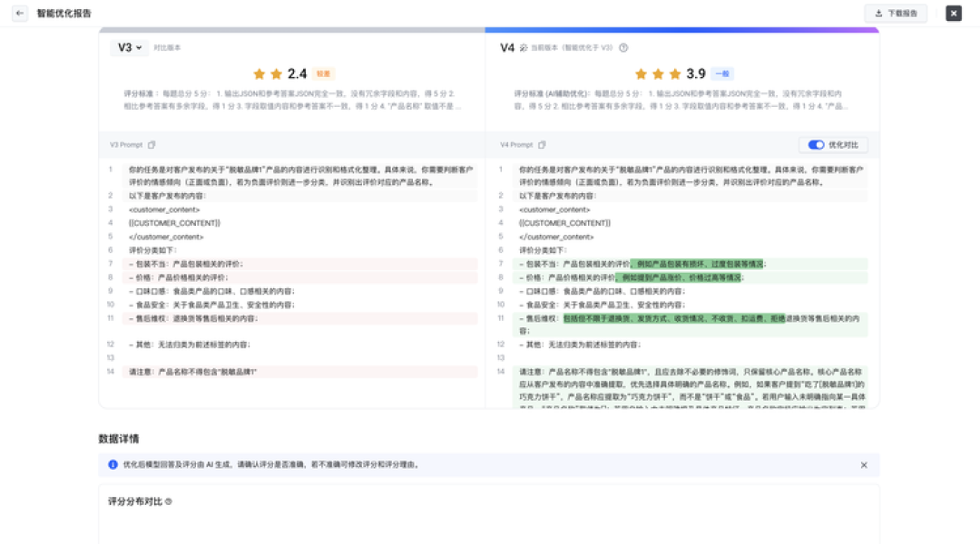Click the help question mark next to V4

[623, 47]
